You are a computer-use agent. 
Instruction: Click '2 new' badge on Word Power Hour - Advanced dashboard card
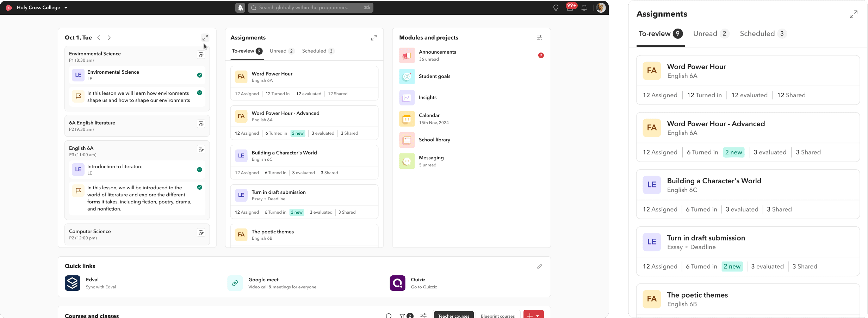click(298, 133)
